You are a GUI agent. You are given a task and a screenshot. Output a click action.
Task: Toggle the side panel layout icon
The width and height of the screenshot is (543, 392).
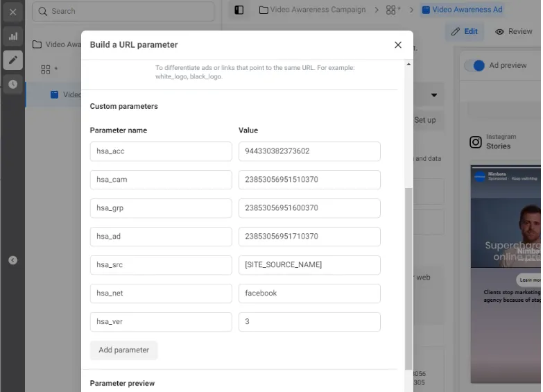coord(239,10)
